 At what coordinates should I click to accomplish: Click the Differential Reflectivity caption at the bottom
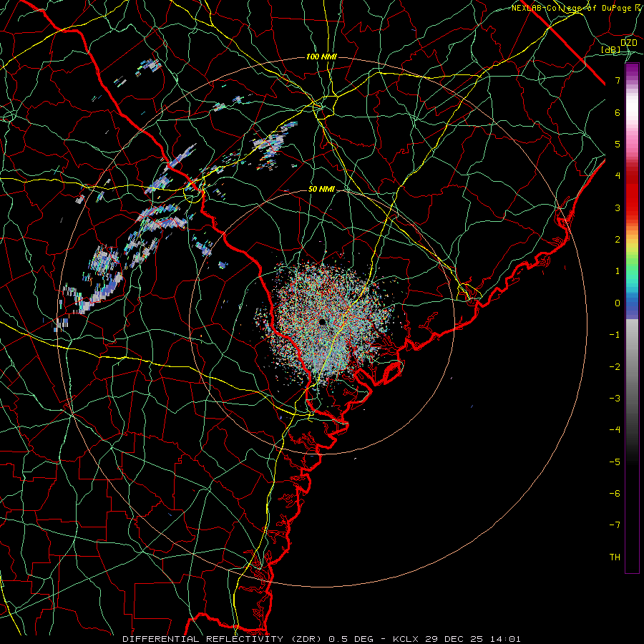pos(321,639)
